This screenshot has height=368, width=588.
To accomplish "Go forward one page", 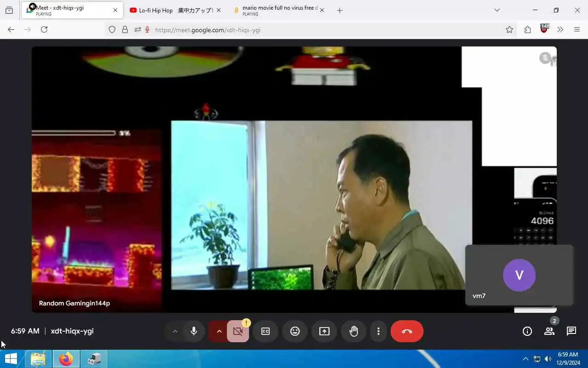I will click(28, 29).
